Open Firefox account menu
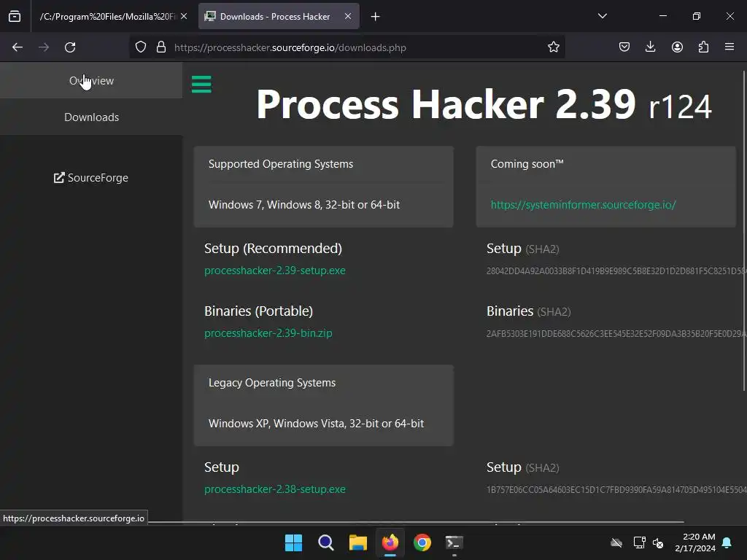Image resolution: width=747 pixels, height=560 pixels. pos(677,47)
